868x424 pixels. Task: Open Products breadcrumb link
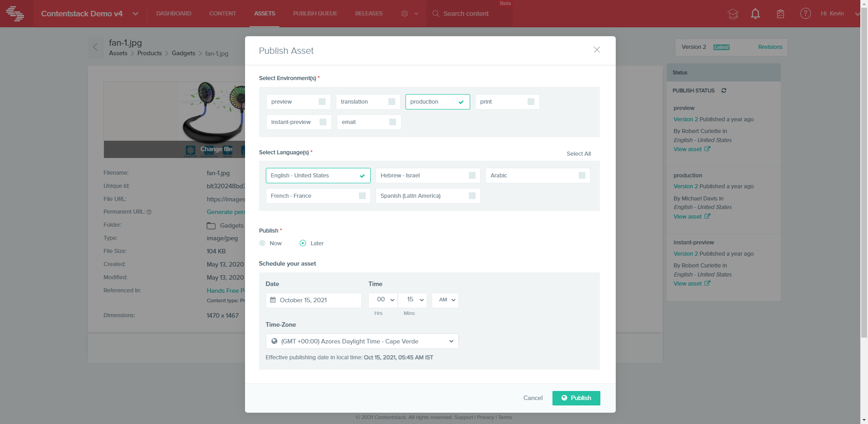coord(150,53)
